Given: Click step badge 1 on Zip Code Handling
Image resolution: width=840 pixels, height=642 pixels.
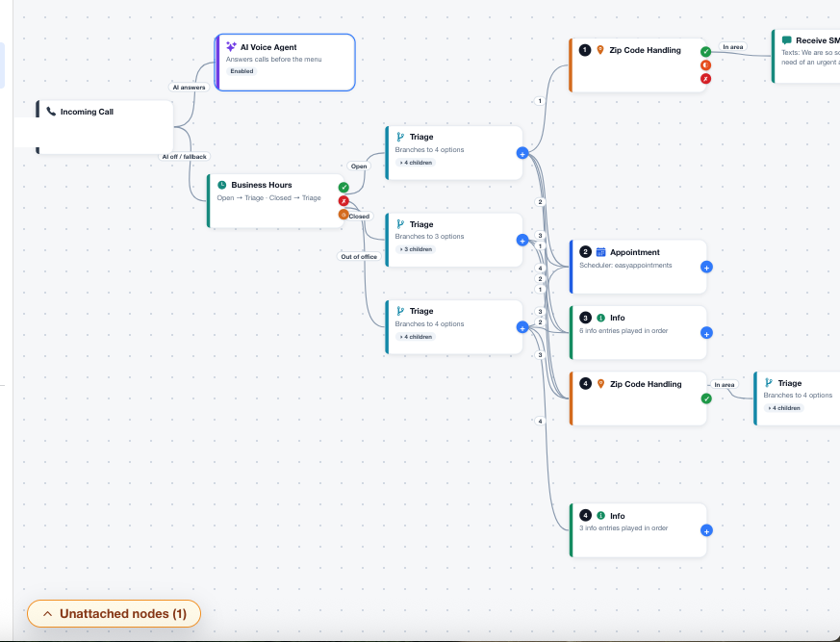Looking at the screenshot, I should (x=585, y=50).
